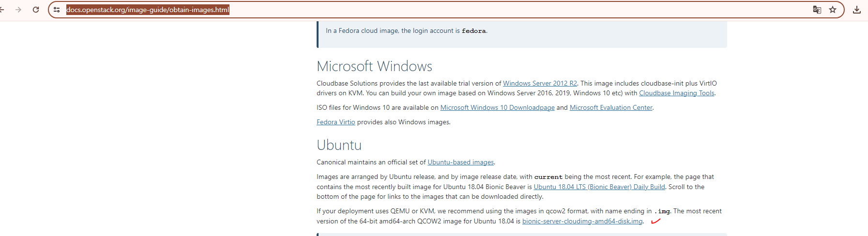Reload the current page

tap(36, 10)
